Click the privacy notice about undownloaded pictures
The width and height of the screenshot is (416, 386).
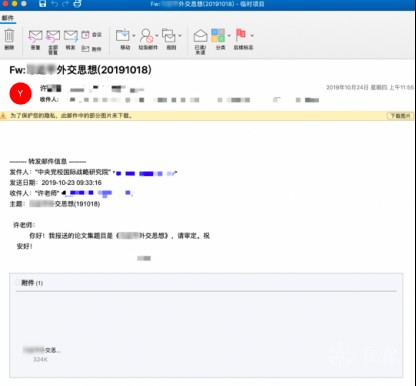pyautogui.click(x=71, y=116)
